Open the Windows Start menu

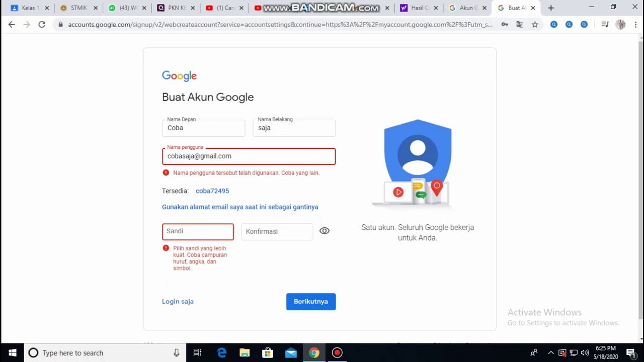point(12,353)
